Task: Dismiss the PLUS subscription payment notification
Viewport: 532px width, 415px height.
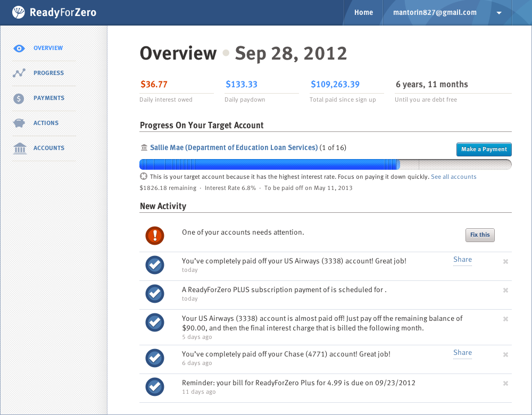Action: (505, 290)
